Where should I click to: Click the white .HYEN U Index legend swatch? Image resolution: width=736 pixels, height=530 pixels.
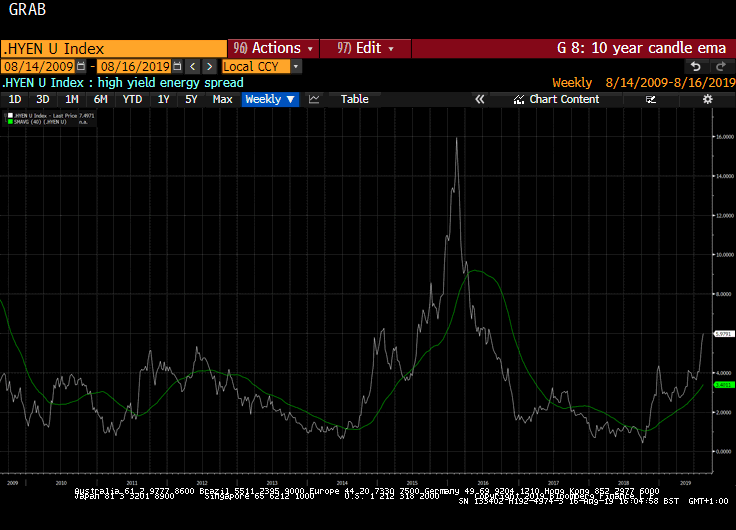pyautogui.click(x=10, y=115)
